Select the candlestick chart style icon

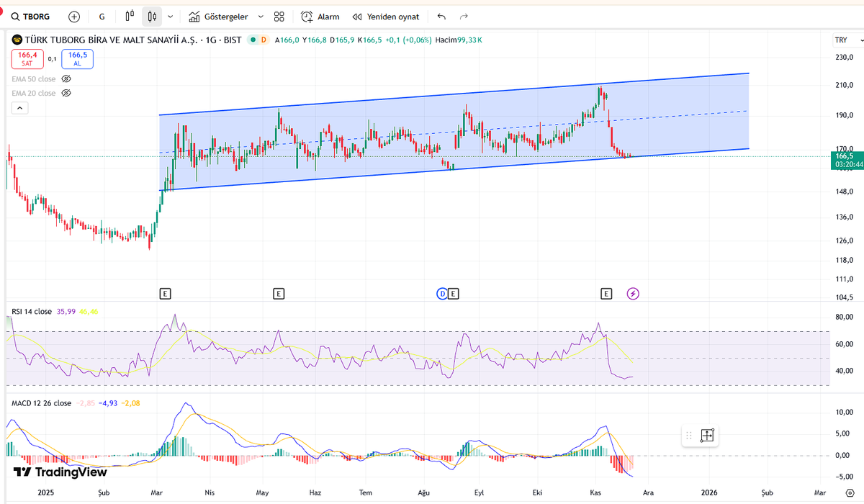click(x=151, y=16)
